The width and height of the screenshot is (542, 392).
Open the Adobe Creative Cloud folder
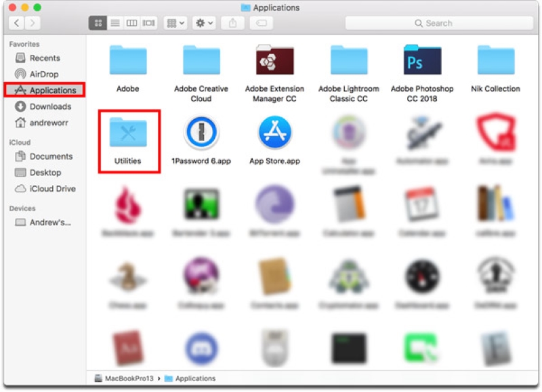point(201,60)
